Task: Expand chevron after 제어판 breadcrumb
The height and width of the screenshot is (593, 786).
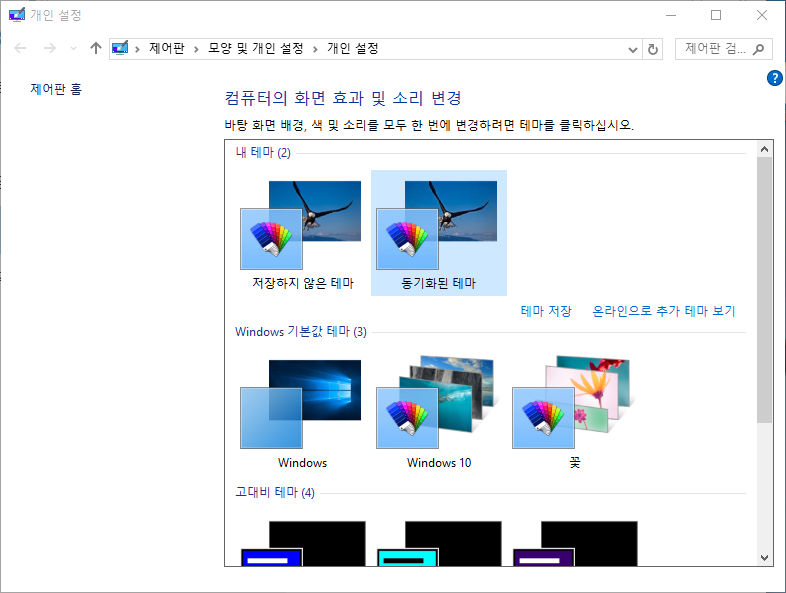Action: click(196, 49)
